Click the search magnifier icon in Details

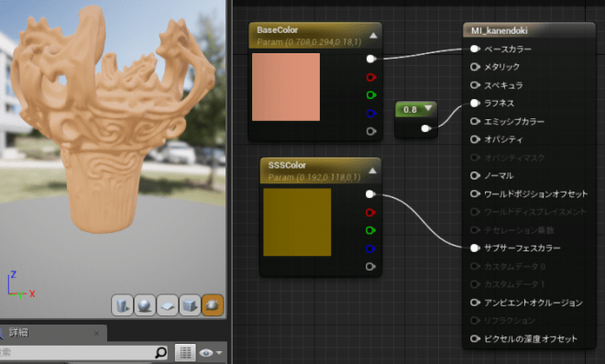point(160,352)
